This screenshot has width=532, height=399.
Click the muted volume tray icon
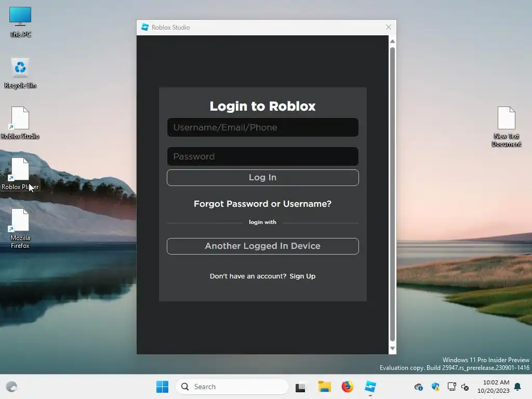[x=465, y=387]
